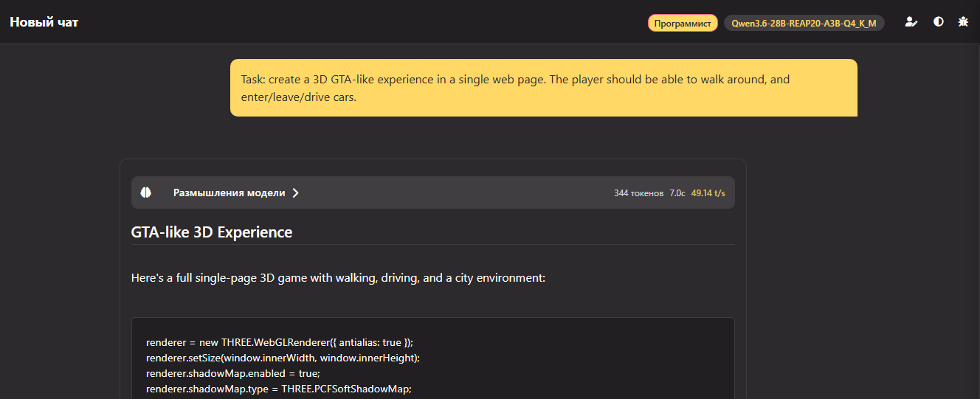Click the 7.0c time value
The height and width of the screenshot is (399, 980).
click(x=677, y=193)
